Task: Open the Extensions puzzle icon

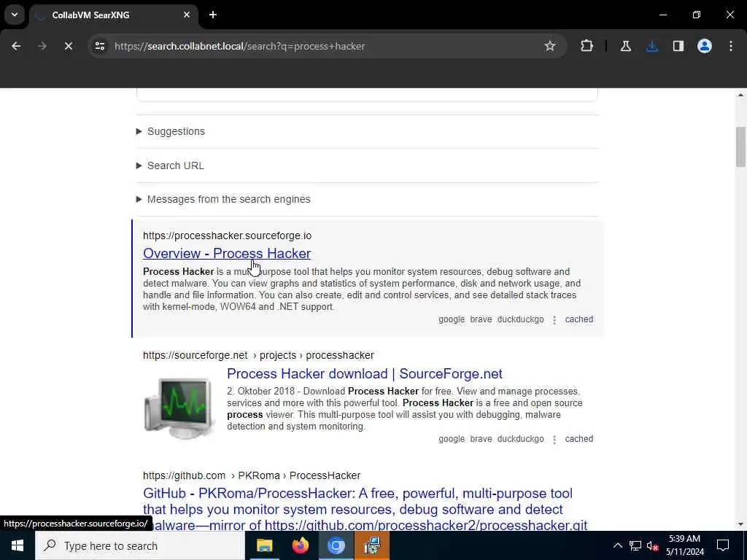Action: click(587, 46)
